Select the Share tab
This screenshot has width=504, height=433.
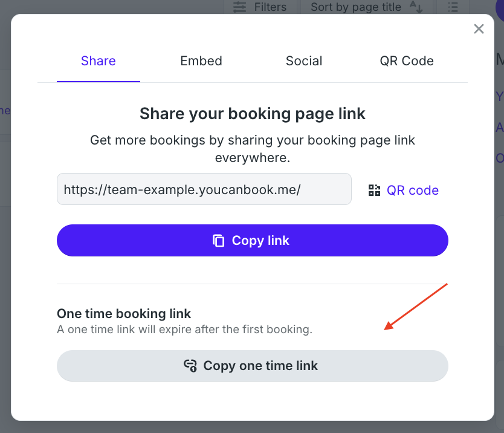click(99, 61)
